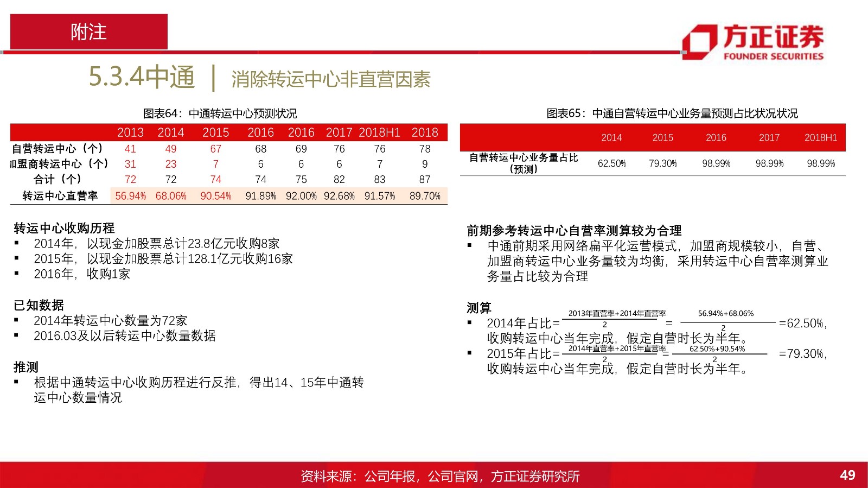Select heading 前期参考转运中心自营率测算较为合理
Screen dimensions: 868x488
point(574,231)
